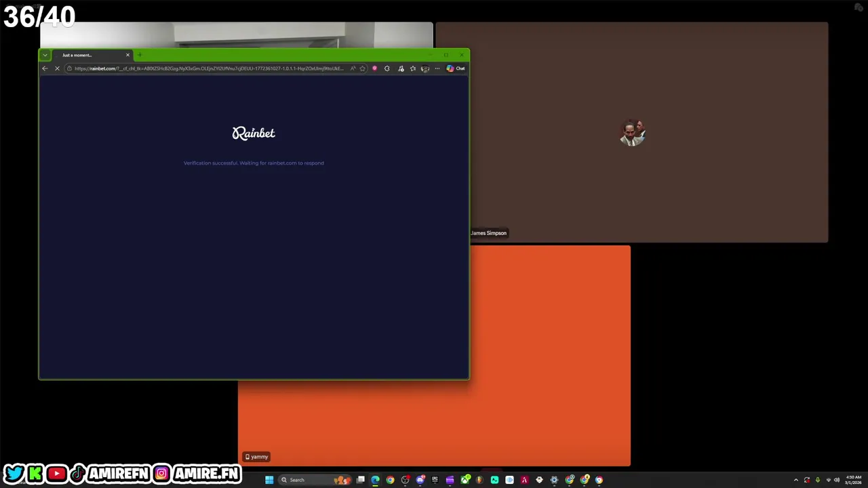This screenshot has height=488, width=868.
Task: Click the green download-arrow tray icon
Action: click(x=817, y=480)
